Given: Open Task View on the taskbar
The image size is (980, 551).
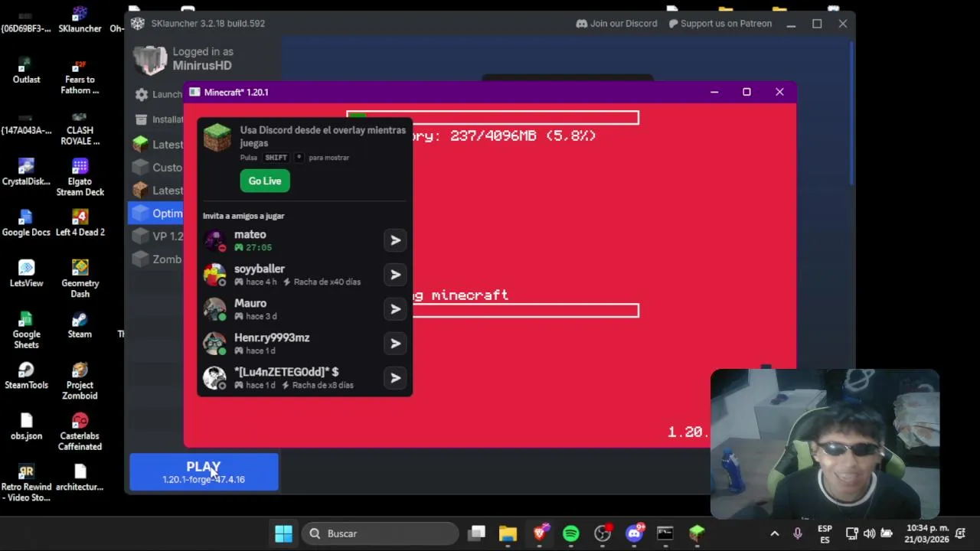Looking at the screenshot, I should click(x=477, y=533).
